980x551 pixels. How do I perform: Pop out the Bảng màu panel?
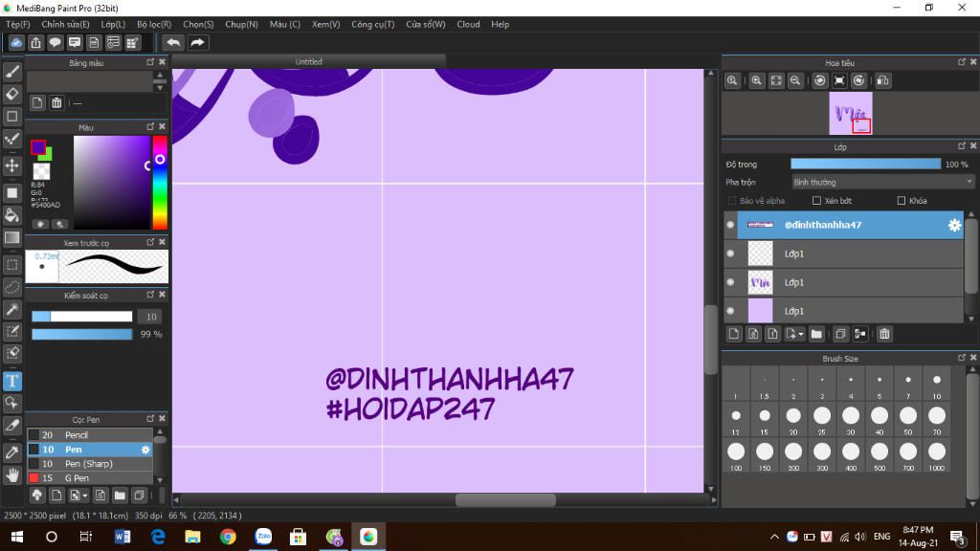click(150, 62)
